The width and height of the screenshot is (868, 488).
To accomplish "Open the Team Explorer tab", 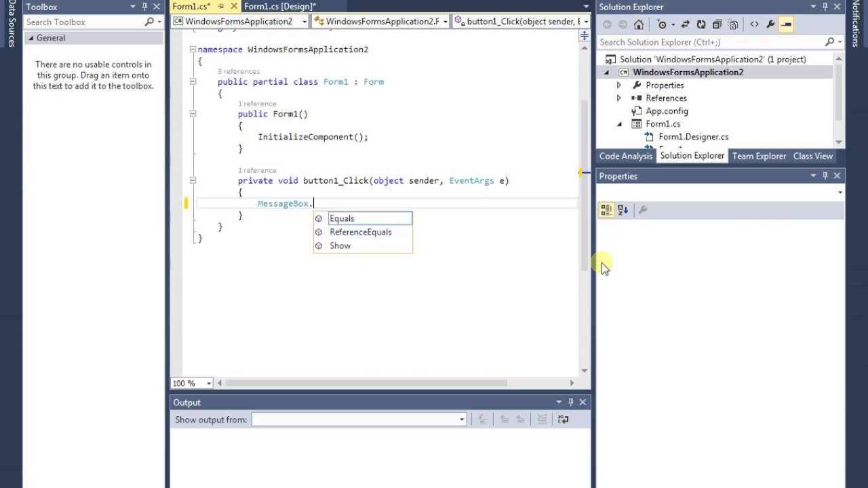I will 759,156.
